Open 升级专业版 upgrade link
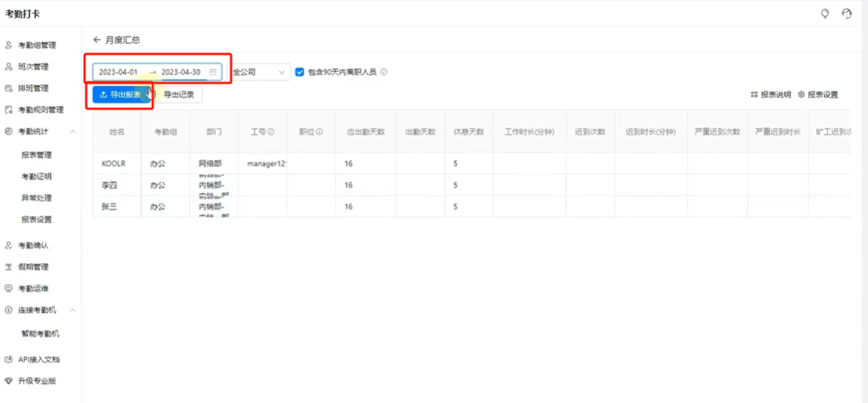Viewport: 868px width, 403px height. coord(37,381)
